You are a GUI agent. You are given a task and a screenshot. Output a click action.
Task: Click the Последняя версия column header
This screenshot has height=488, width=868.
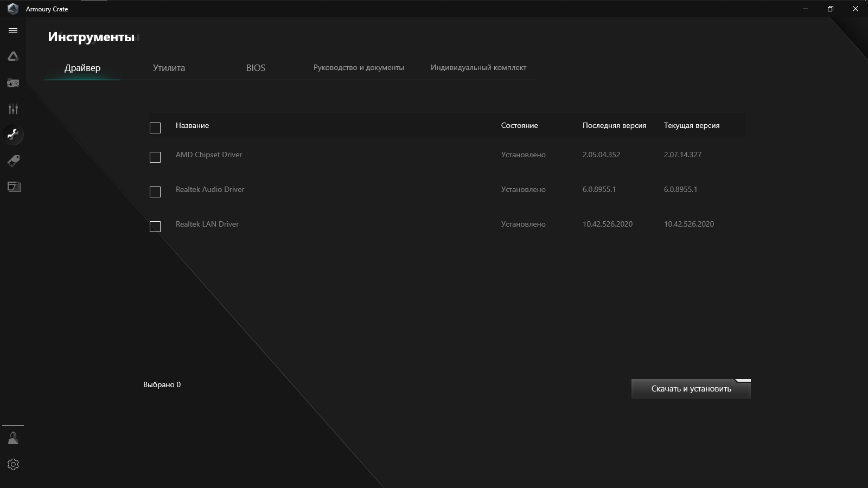tap(615, 125)
